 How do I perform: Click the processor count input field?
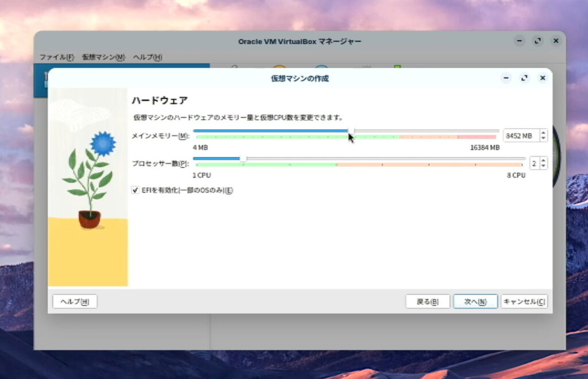534,163
